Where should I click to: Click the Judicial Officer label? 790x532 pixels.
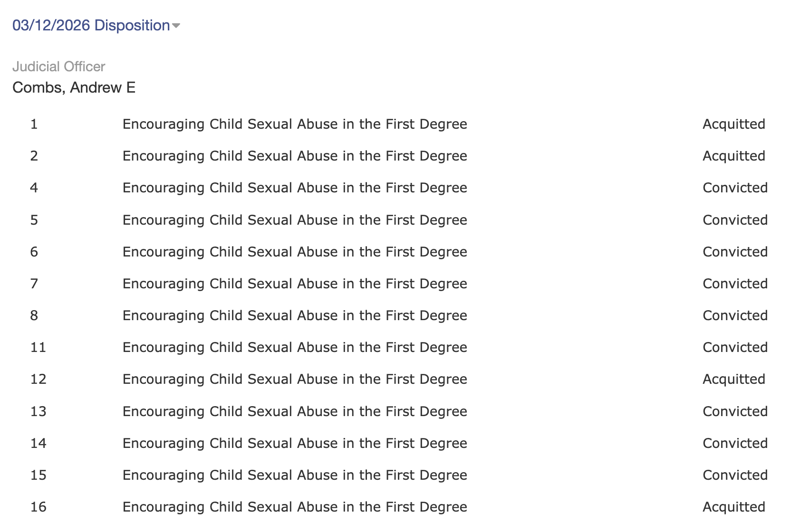tap(58, 66)
